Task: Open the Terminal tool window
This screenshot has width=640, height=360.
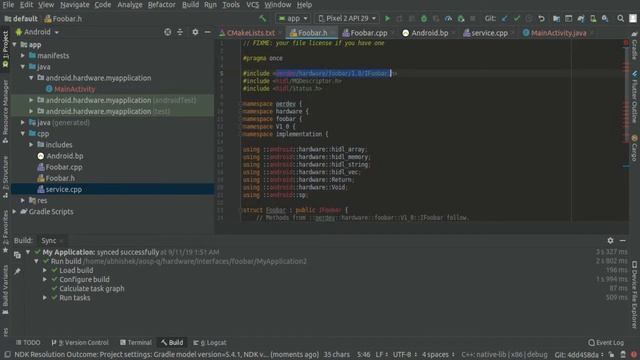Action: (x=136, y=342)
